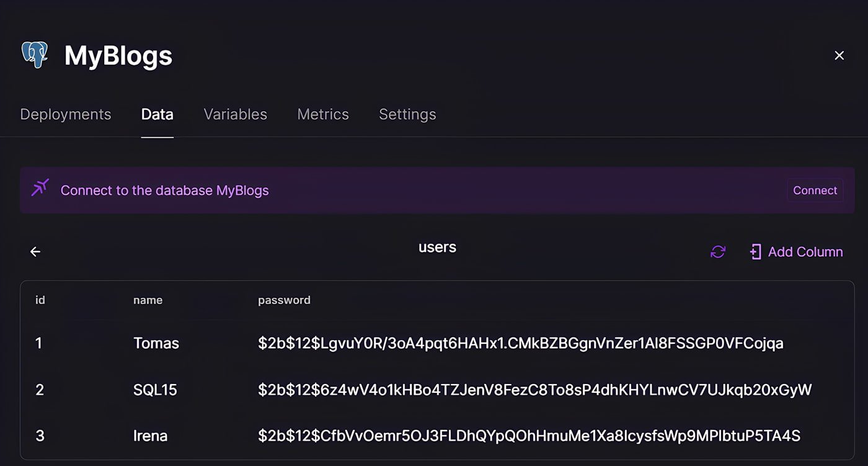This screenshot has height=466, width=868.
Task: Click the connect arrows icon in banner
Action: coord(40,188)
